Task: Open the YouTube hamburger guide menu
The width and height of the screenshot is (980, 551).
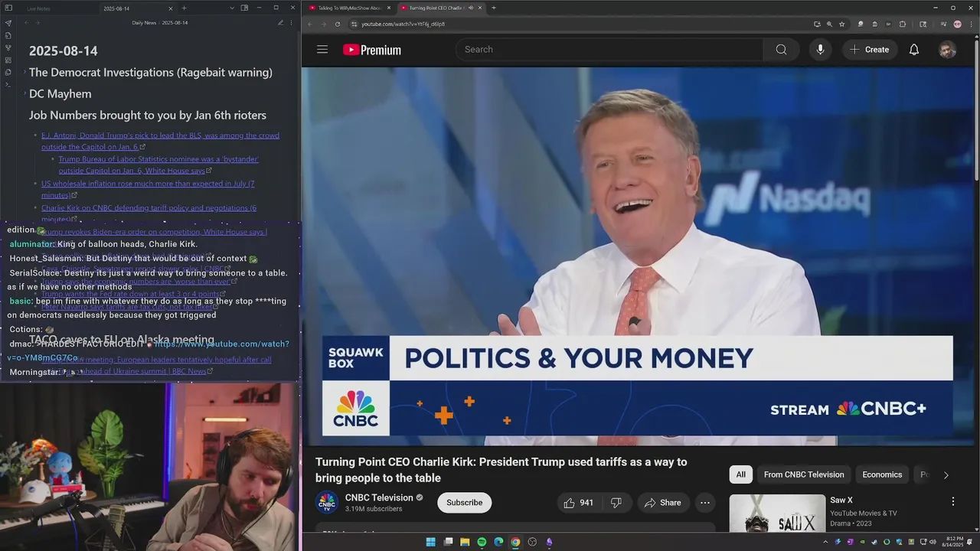Action: [x=322, y=50]
